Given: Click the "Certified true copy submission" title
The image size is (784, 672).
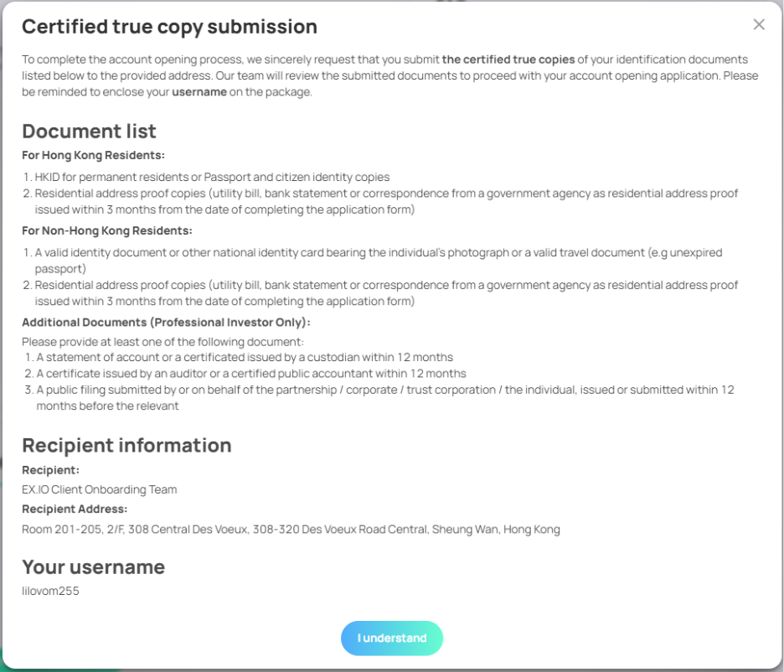Looking at the screenshot, I should tap(169, 27).
